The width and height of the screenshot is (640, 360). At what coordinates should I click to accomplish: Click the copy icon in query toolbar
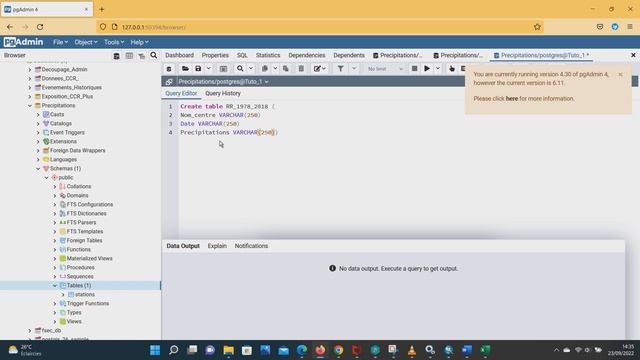264,69
